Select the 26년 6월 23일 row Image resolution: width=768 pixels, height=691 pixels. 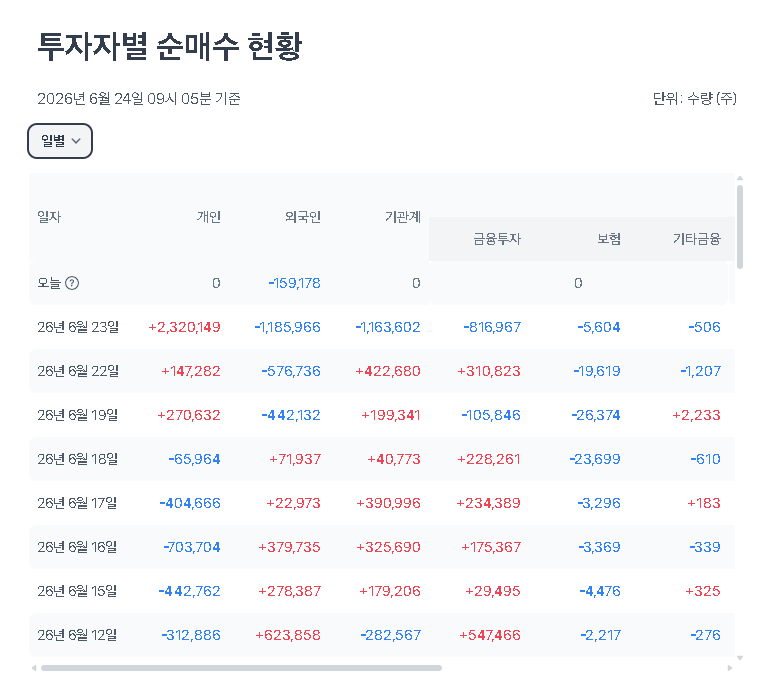tap(382, 327)
